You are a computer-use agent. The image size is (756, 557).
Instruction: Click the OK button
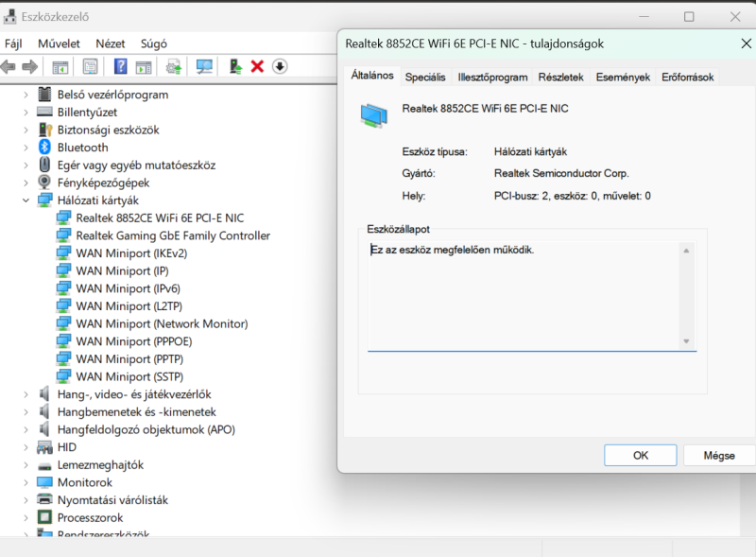(x=641, y=455)
